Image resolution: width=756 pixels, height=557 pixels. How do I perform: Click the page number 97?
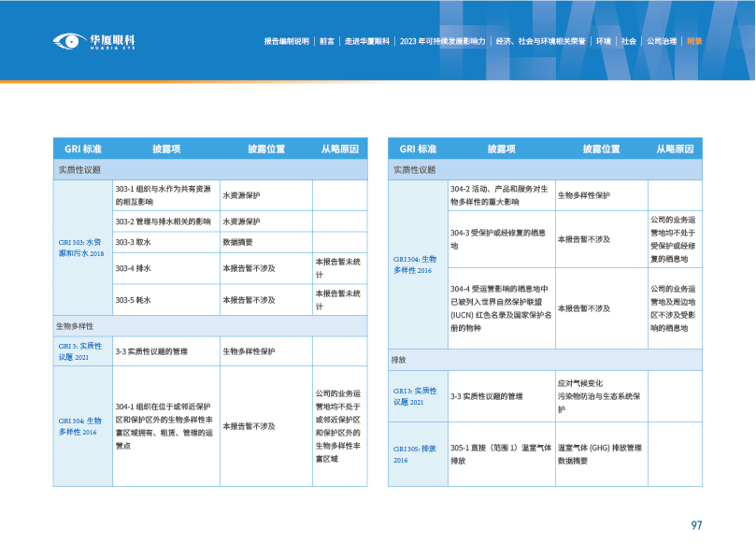coord(696,525)
